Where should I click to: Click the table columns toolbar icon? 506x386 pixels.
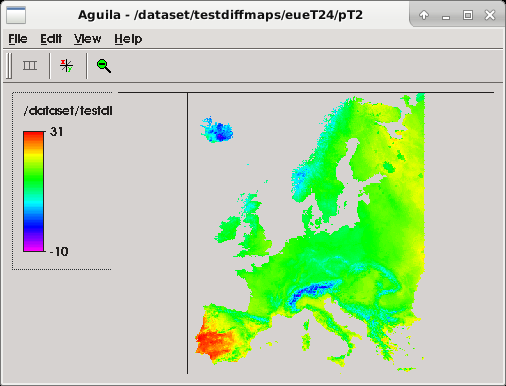30,65
